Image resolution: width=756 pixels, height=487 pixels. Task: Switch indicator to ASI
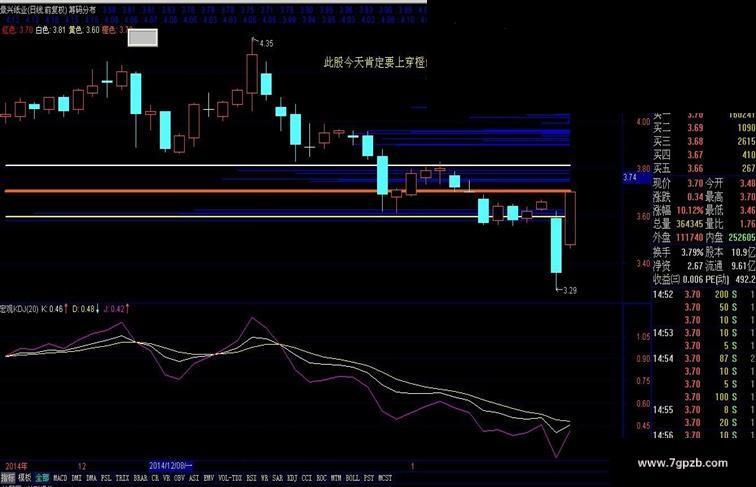(x=194, y=478)
